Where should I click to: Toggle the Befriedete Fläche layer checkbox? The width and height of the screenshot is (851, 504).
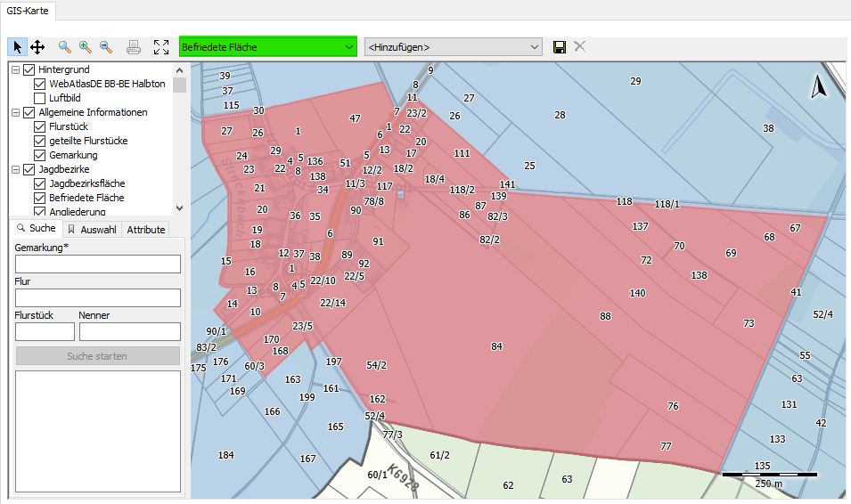pyautogui.click(x=40, y=198)
